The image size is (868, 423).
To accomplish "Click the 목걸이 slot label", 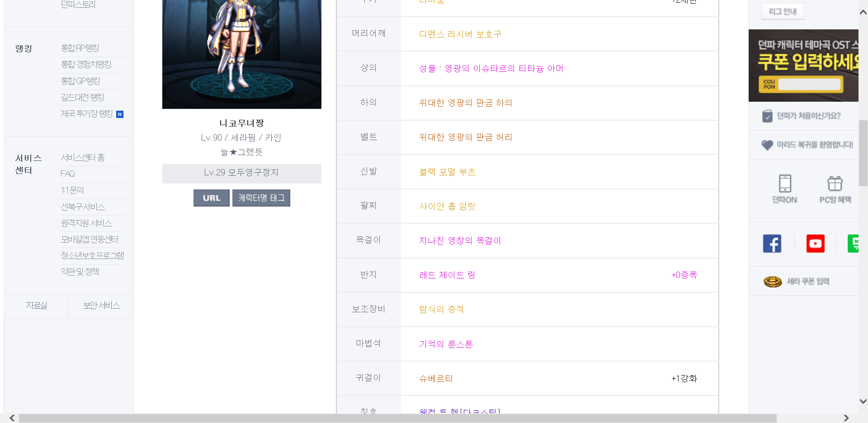I will click(368, 240).
